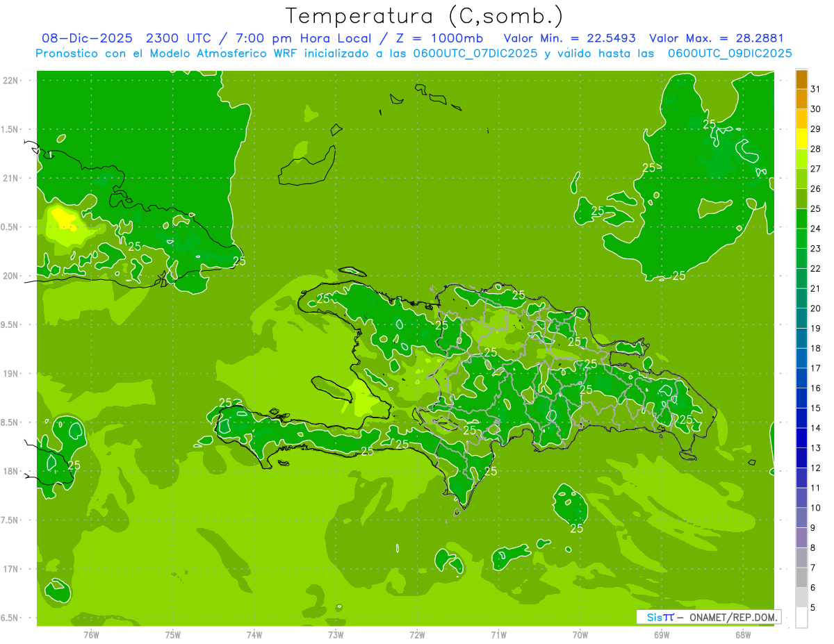Viewport: 834px width, 644px height.
Task: Click the title "Temperatura (C,somb.)"
Action: 424,16
